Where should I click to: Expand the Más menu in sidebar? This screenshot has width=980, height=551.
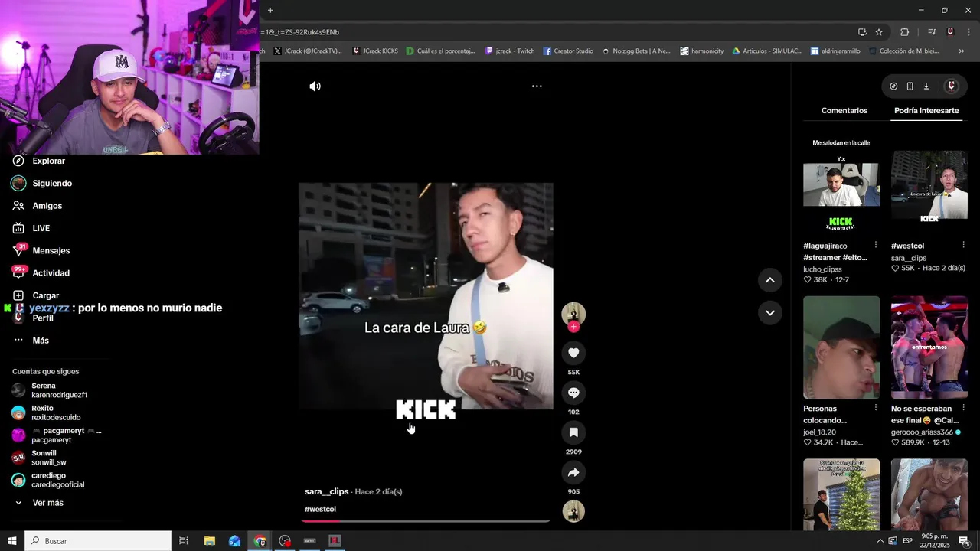[40, 341]
